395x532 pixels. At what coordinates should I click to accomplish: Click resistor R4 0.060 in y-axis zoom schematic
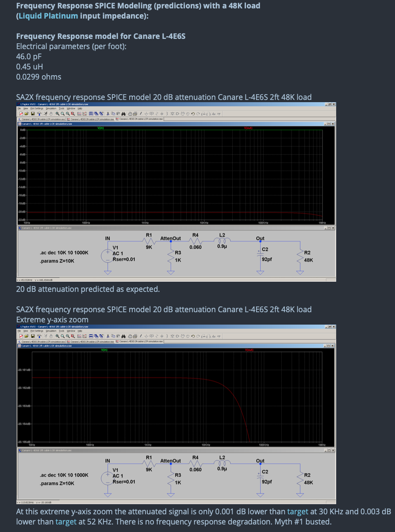(195, 463)
